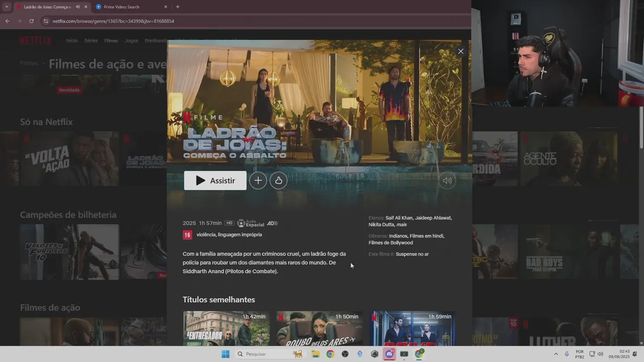This screenshot has width=644, height=362.
Task: Open the 1h 59min similar title thumbnail
Action: [x=412, y=328]
